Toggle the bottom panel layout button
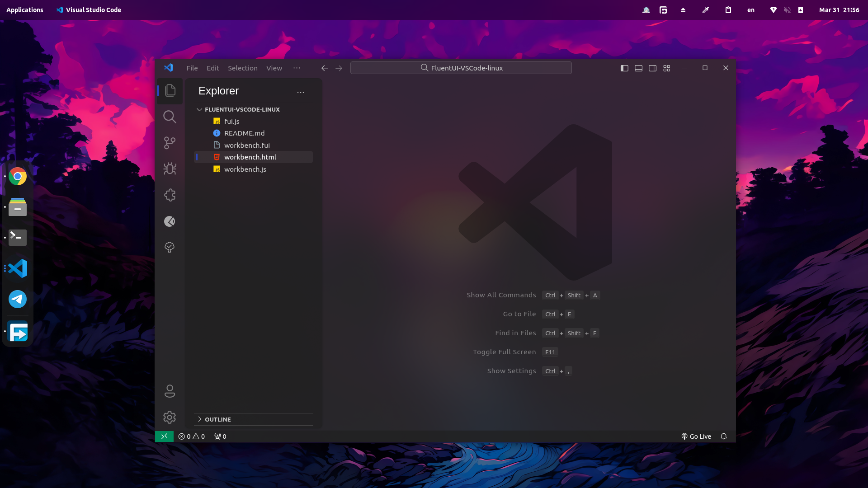This screenshot has height=488, width=868. click(638, 68)
